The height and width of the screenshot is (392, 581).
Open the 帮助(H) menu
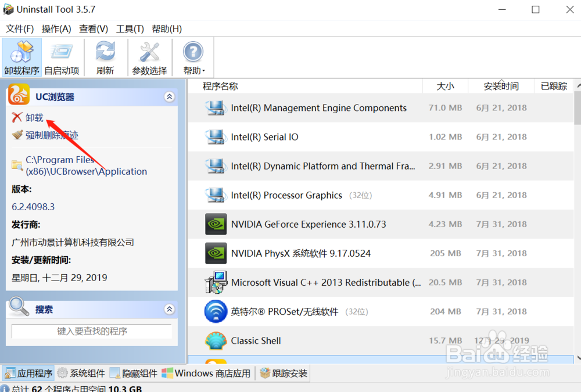click(x=167, y=29)
